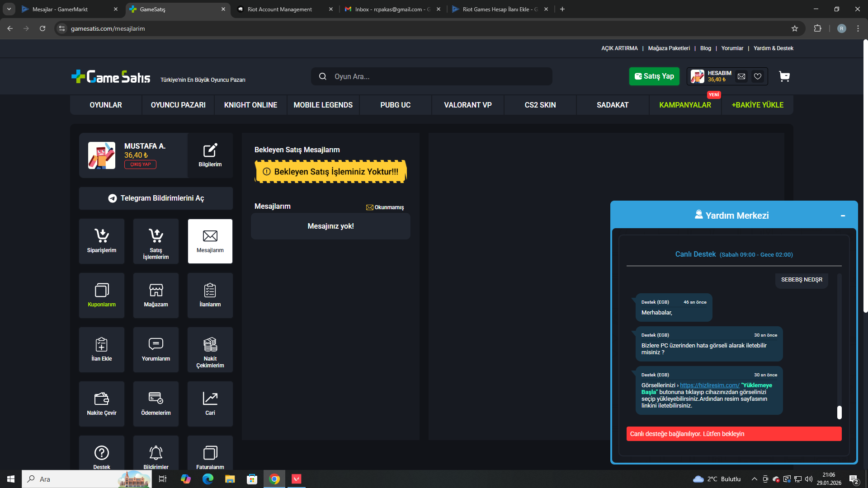Open the Kuponlarım tile

pyautogui.click(x=102, y=296)
